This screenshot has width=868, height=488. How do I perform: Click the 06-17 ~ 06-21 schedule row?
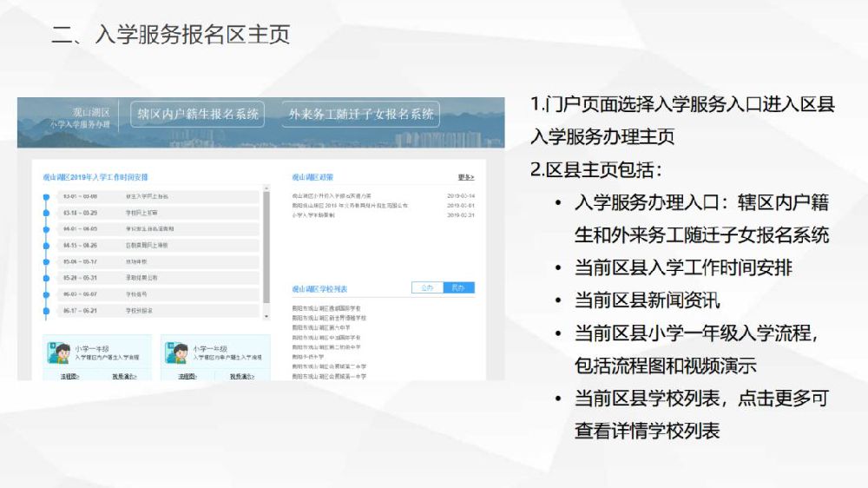coord(158,311)
